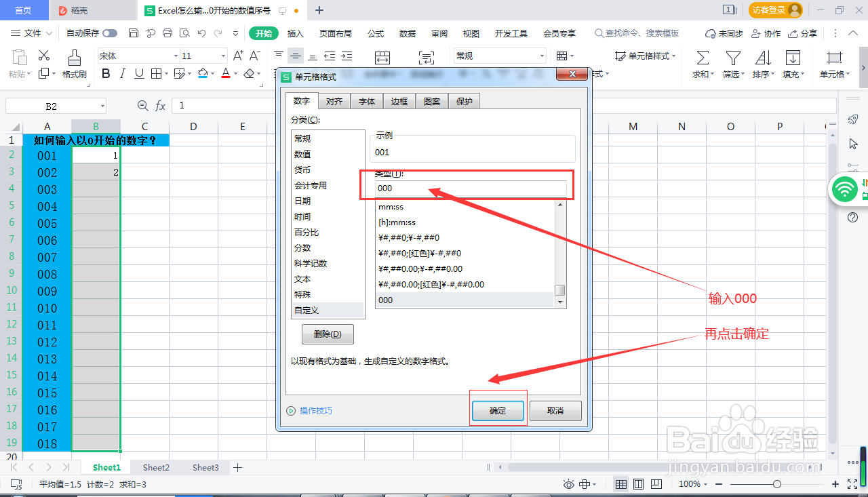Click the fx insert function icon
Image resolution: width=868 pixels, height=497 pixels.
pyautogui.click(x=160, y=105)
